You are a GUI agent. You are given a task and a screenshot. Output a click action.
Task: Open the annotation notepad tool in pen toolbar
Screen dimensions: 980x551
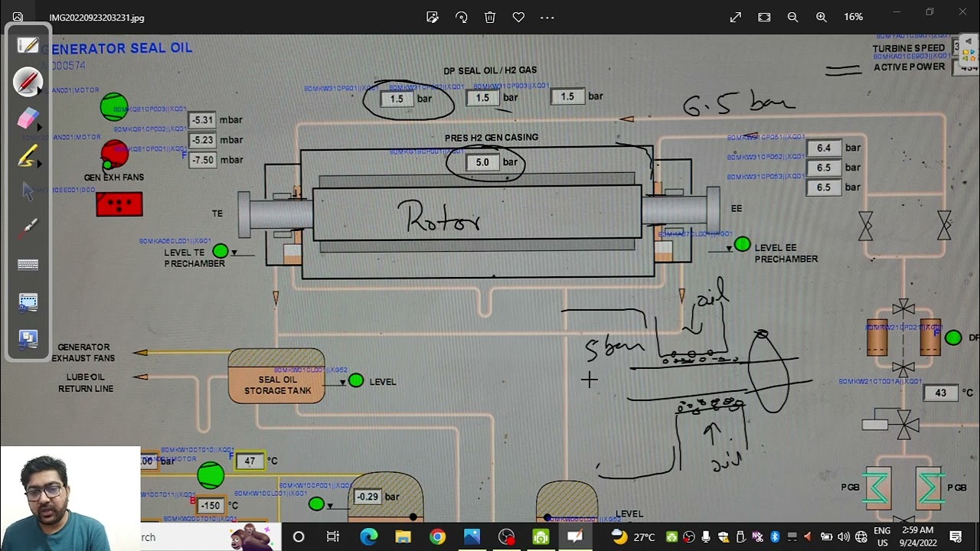pos(28,45)
